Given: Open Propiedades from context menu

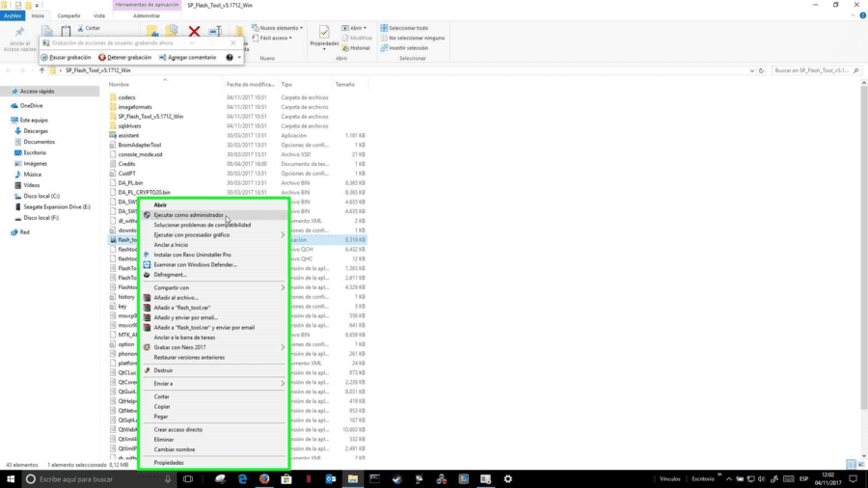Looking at the screenshot, I should coord(213,463).
